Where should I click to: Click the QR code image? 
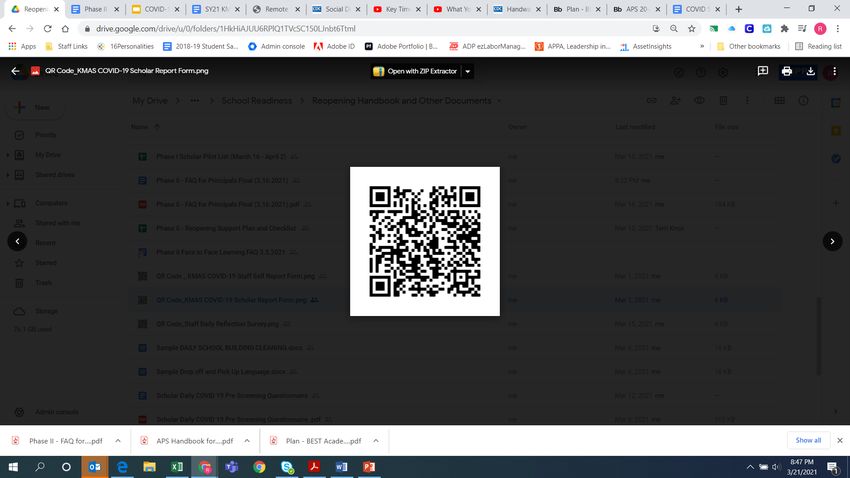(424, 241)
